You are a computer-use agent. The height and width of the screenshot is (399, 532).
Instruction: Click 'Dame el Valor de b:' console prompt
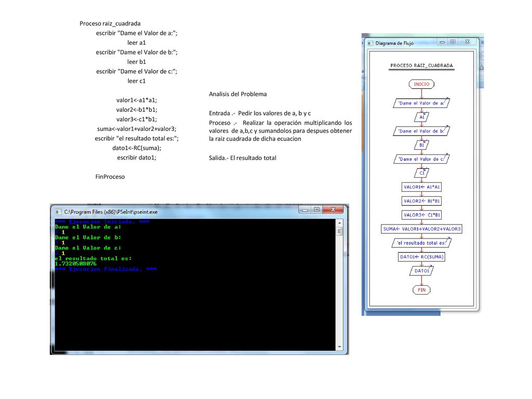pos(88,237)
